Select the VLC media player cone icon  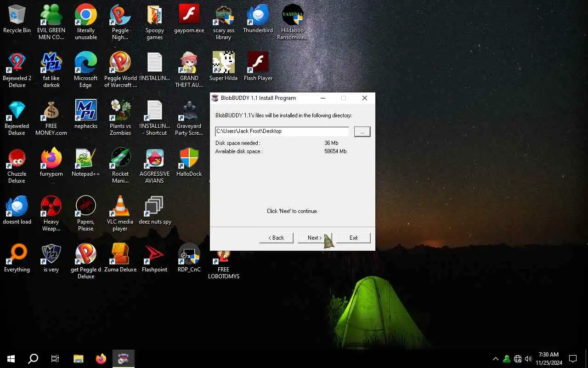[120, 213]
